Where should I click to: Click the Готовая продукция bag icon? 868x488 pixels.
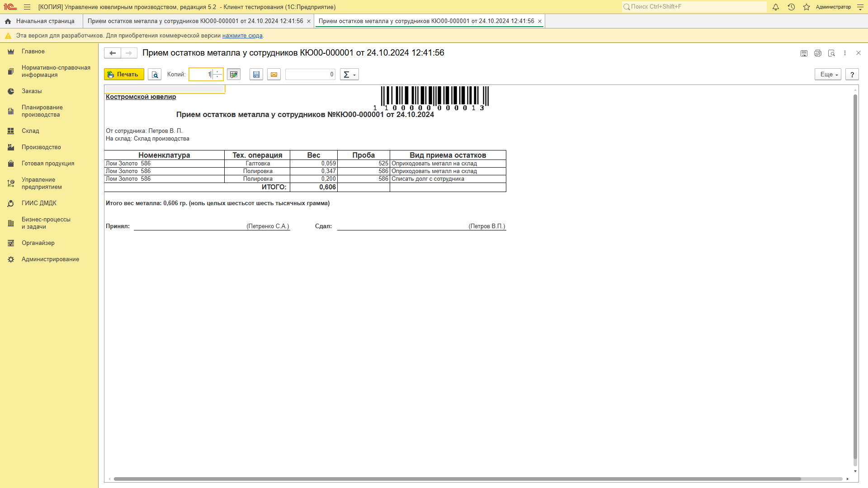pos(11,164)
